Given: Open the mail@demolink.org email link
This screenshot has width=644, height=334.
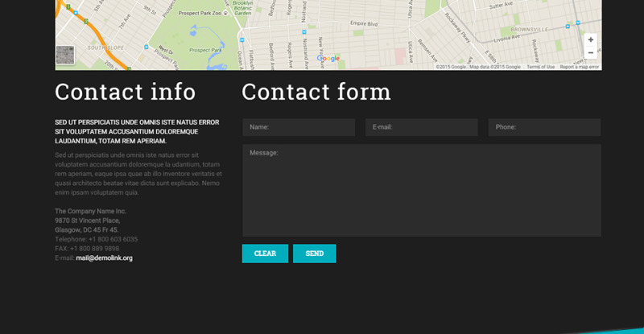Looking at the screenshot, I should point(105,258).
